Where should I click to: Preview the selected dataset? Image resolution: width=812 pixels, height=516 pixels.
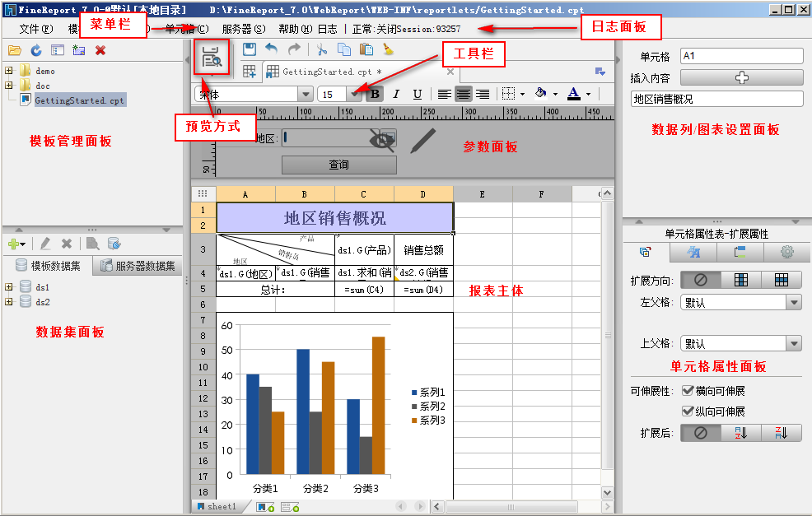93,244
